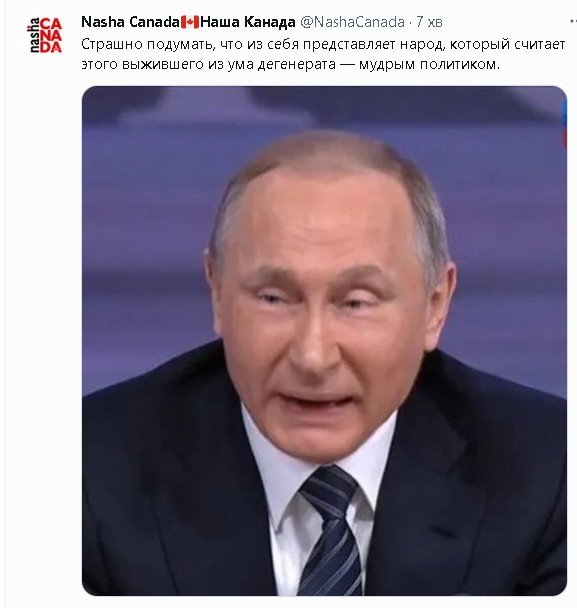The width and height of the screenshot is (577, 608).
Task: Click the vertical "nasha" text in logo
Action: pos(33,35)
